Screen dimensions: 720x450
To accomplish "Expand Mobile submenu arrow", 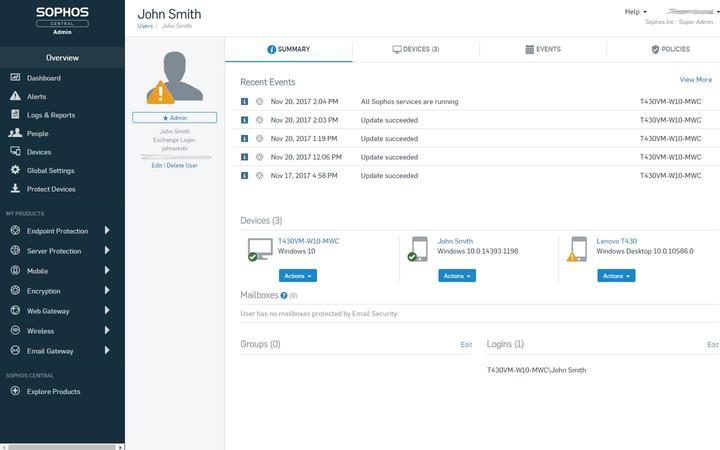I will pyautogui.click(x=107, y=270).
